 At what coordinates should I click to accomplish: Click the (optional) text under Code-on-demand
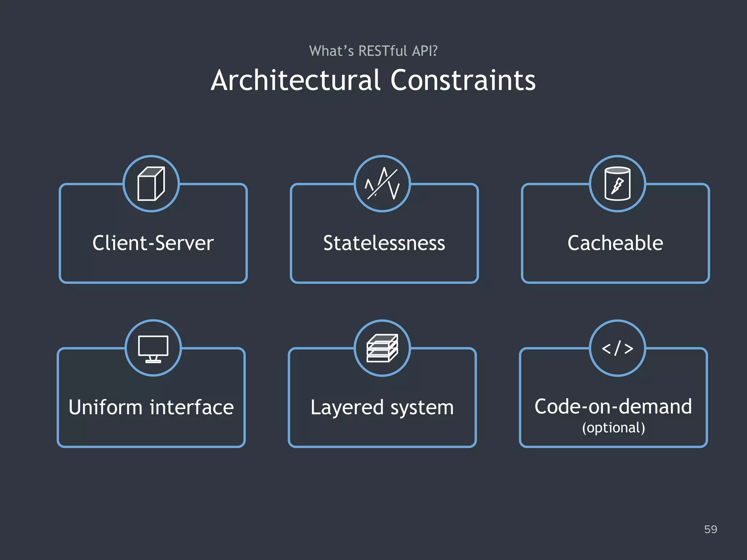point(614,428)
